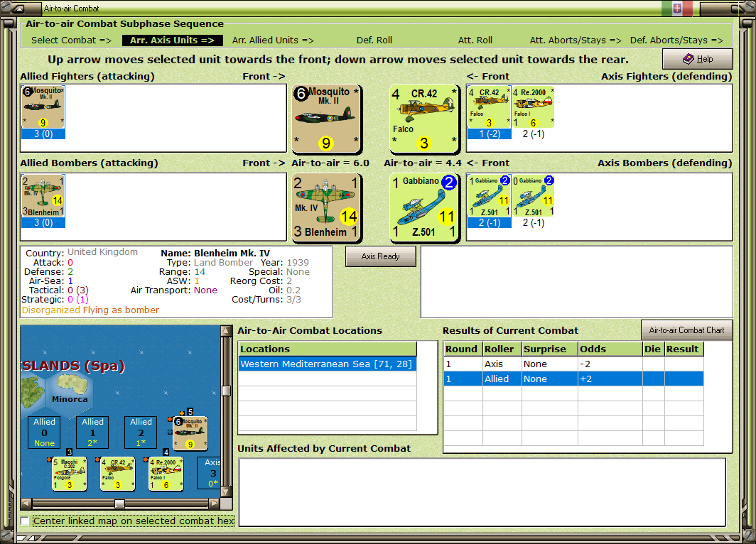
Task: Click the Mosquito counter on the map
Action: pyautogui.click(x=190, y=434)
